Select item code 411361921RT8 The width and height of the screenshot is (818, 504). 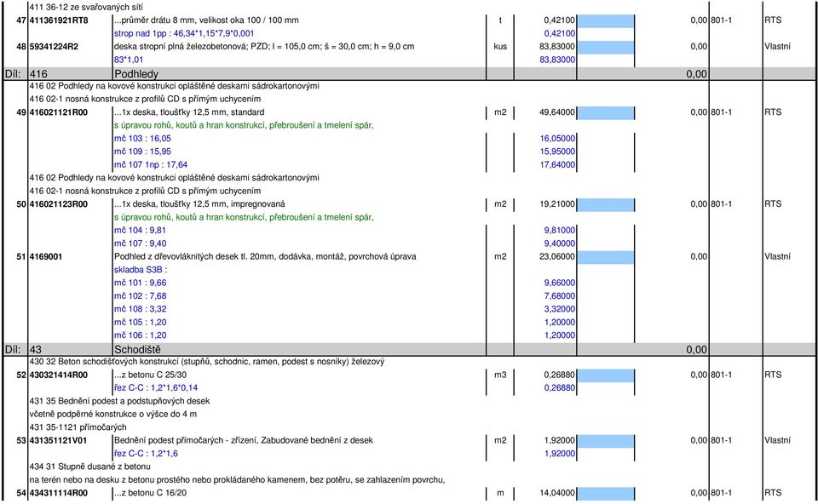[59, 20]
